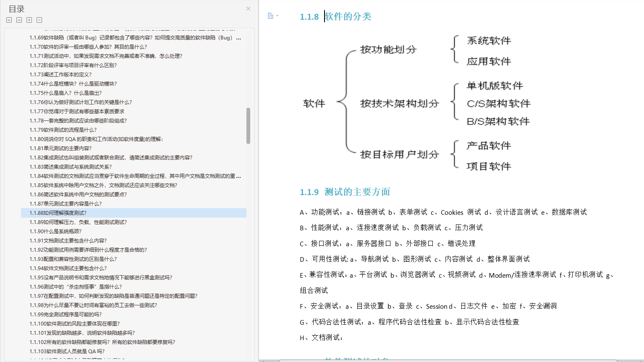The image size is (644, 362).
Task: Click the collapse-all up chevron icon in 目录 panel
Action: (x=19, y=20)
